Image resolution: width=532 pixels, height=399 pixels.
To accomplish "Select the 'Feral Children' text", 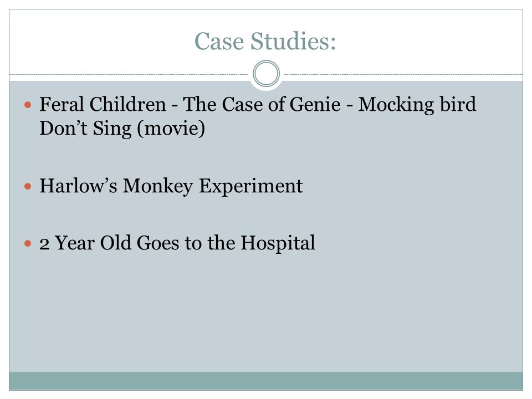I will click(x=103, y=104).
